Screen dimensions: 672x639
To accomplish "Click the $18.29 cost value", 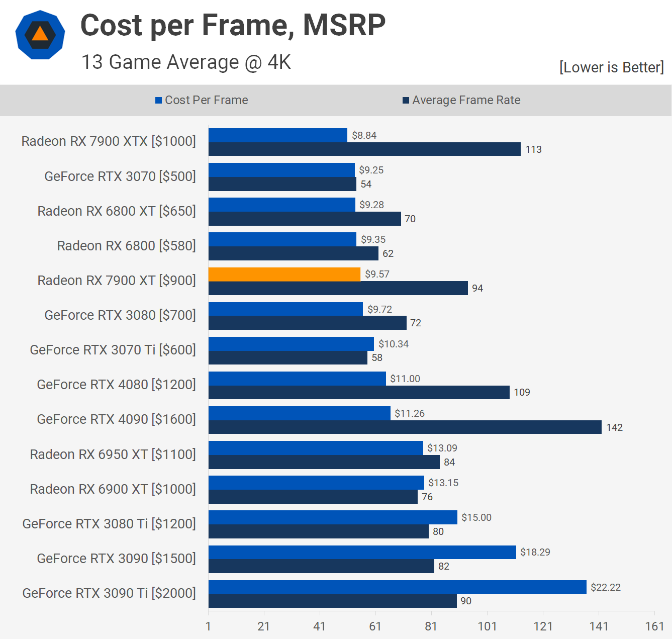I will click(x=535, y=552).
